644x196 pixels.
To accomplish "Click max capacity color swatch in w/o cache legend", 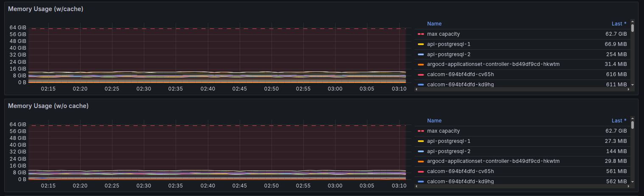I will [x=421, y=131].
